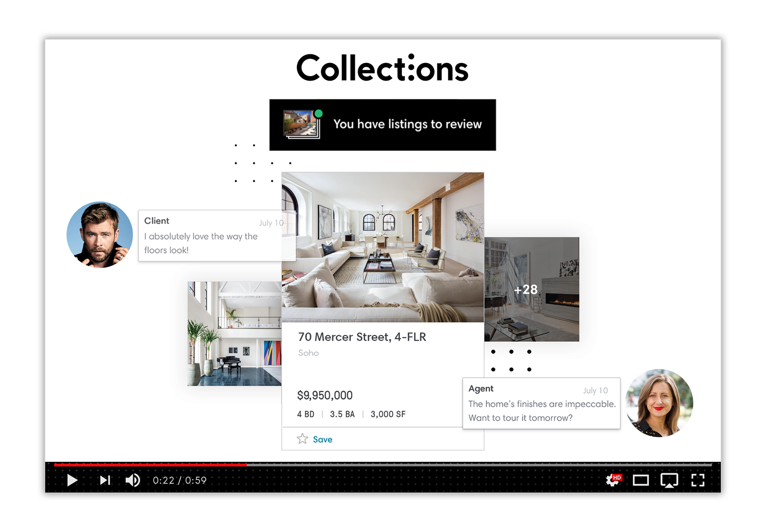
Task: Open the main living room photo
Action: pos(382,247)
